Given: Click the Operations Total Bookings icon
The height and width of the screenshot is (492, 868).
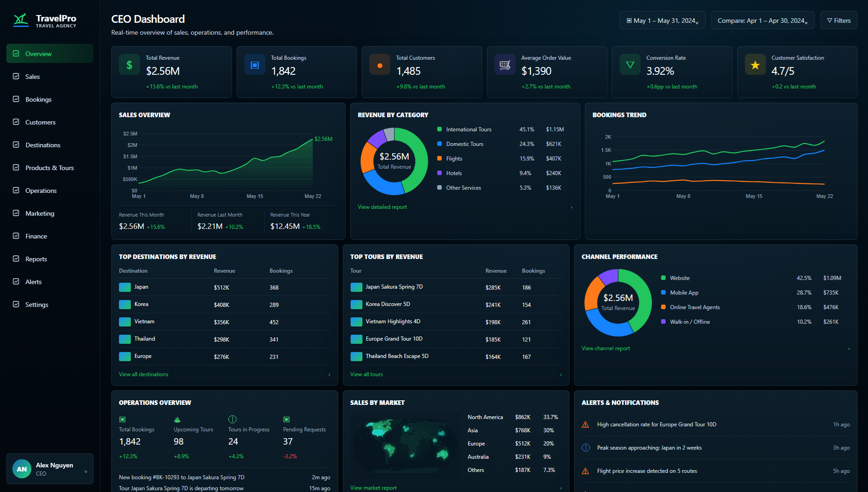Looking at the screenshot, I should tap(122, 419).
